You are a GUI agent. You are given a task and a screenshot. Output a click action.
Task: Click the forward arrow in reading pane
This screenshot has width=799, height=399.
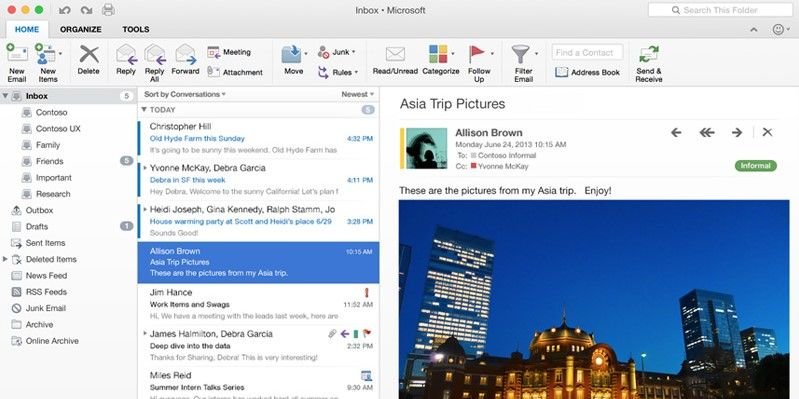(x=737, y=132)
